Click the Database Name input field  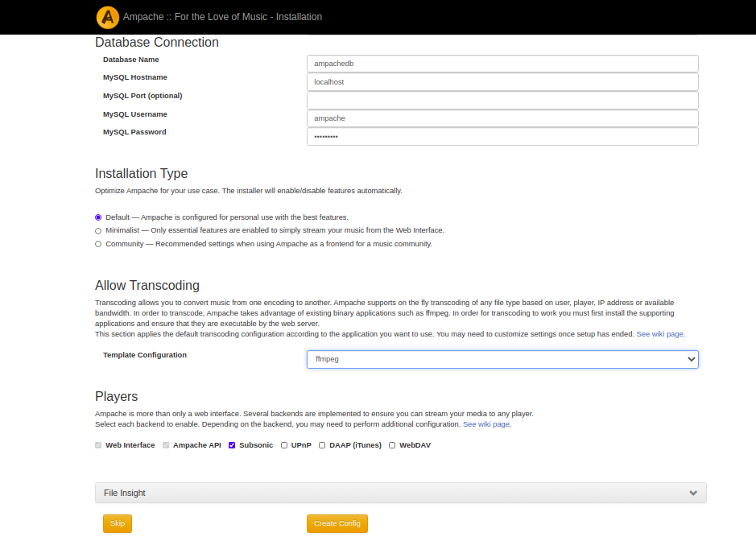pos(502,64)
